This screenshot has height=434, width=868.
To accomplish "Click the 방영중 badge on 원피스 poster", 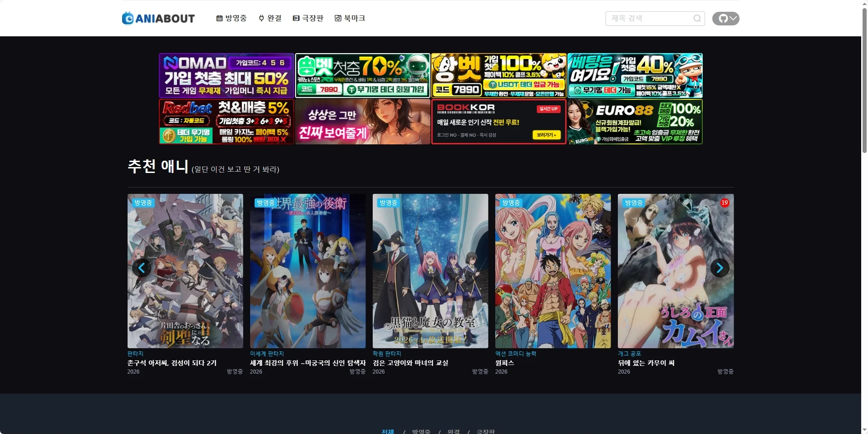I will click(x=511, y=203).
